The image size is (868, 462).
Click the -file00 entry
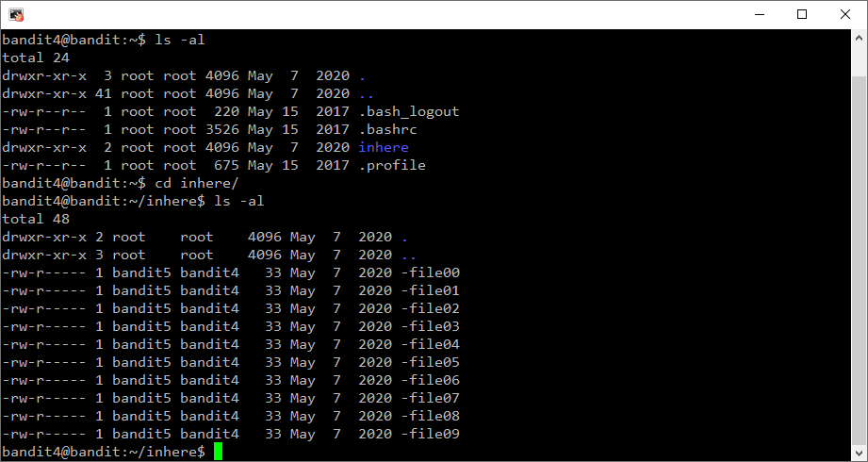(430, 272)
